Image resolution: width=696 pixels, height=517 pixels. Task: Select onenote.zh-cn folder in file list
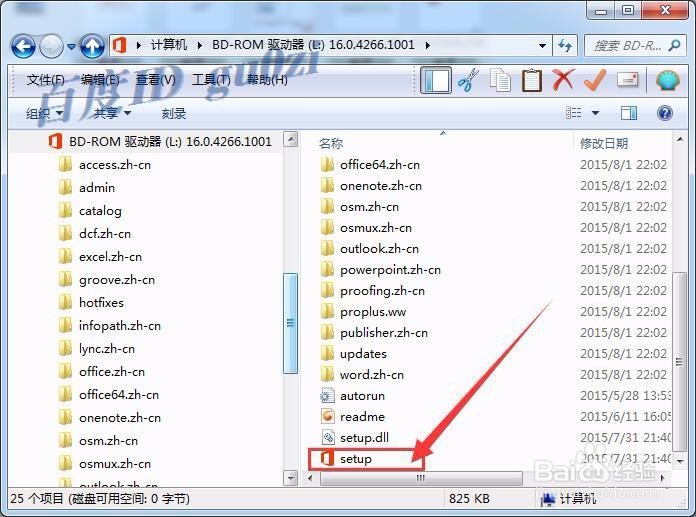[371, 185]
